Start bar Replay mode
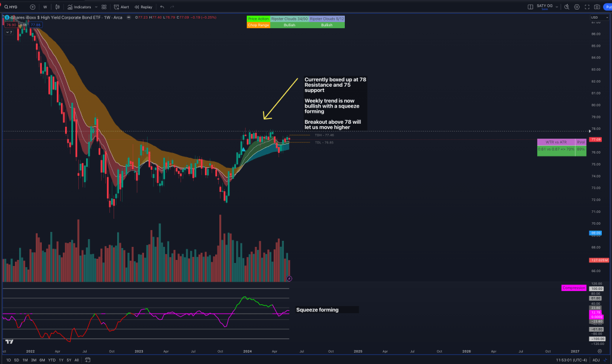Image resolution: width=612 pixels, height=364 pixels. [x=143, y=7]
